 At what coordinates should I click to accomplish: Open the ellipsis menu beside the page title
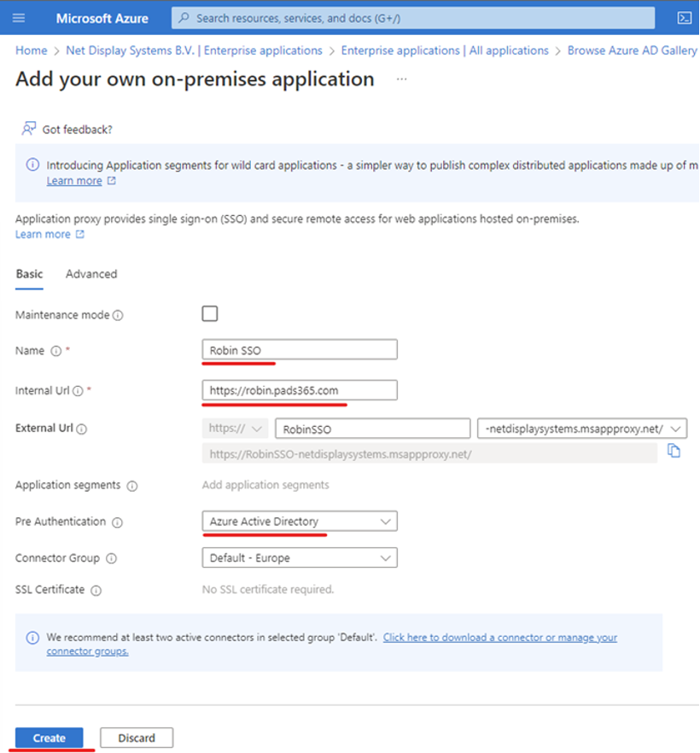[402, 79]
